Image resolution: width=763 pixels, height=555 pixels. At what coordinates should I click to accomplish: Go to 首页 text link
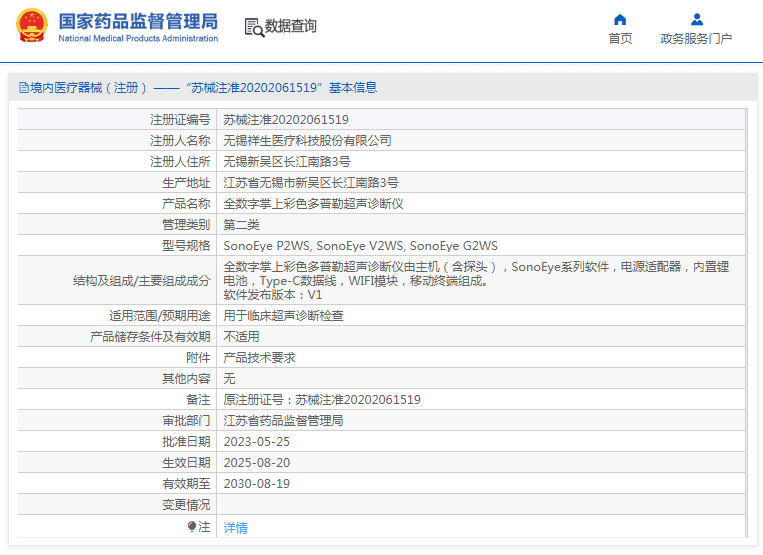click(x=620, y=39)
